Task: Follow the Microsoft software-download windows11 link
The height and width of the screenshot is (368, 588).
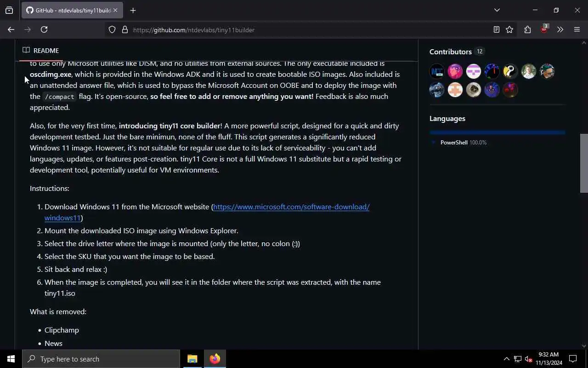Action: (291, 207)
